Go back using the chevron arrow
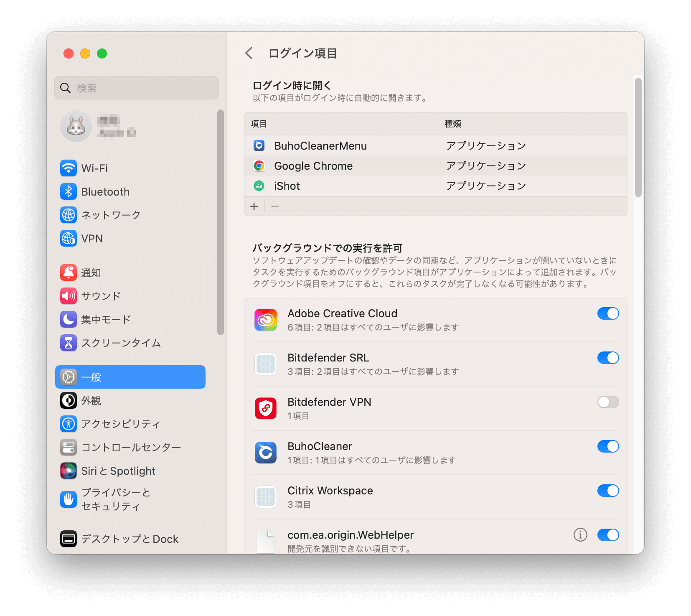 point(249,53)
